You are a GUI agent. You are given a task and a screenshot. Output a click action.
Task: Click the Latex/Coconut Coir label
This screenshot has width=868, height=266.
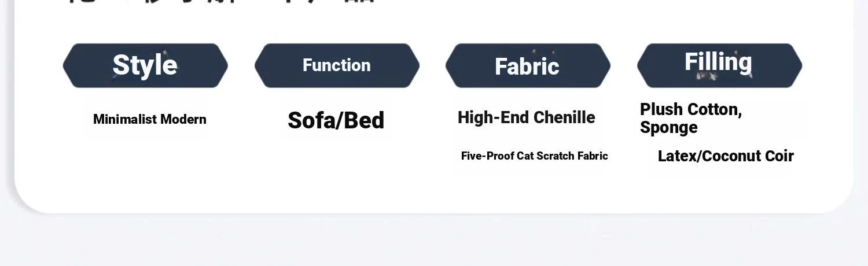pos(726,156)
